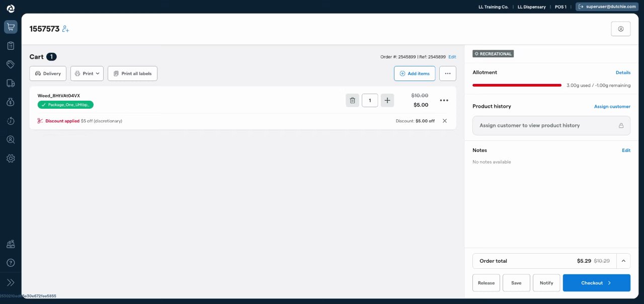This screenshot has height=304, width=644.
Task: Open the Weed_8HtVAt04VX item options menu
Action: click(x=444, y=100)
